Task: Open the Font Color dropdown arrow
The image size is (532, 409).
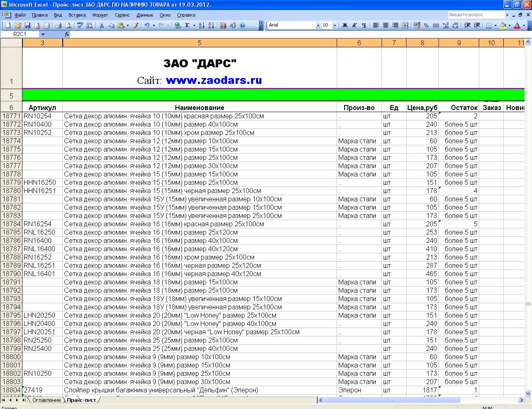Action: [524, 25]
